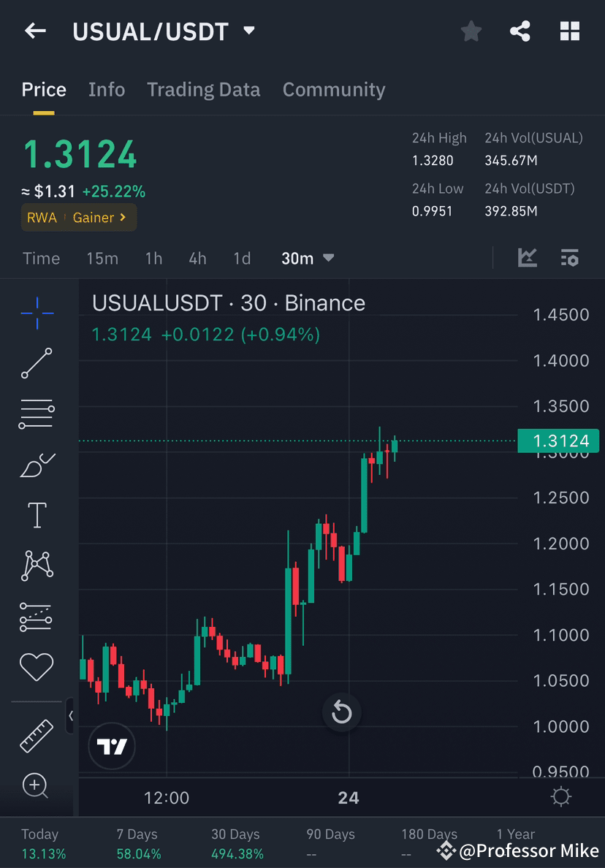This screenshot has height=868, width=605.
Task: Switch chart style with the line chart icon
Action: pyautogui.click(x=526, y=258)
